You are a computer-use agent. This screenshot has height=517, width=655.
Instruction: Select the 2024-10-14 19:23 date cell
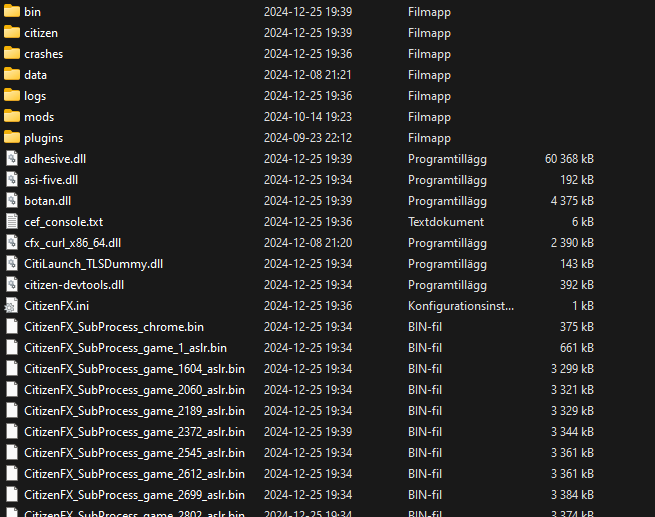[x=308, y=117]
